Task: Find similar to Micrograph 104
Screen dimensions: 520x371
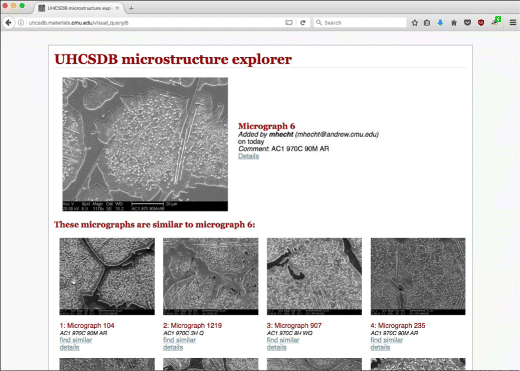Action: tap(76, 340)
